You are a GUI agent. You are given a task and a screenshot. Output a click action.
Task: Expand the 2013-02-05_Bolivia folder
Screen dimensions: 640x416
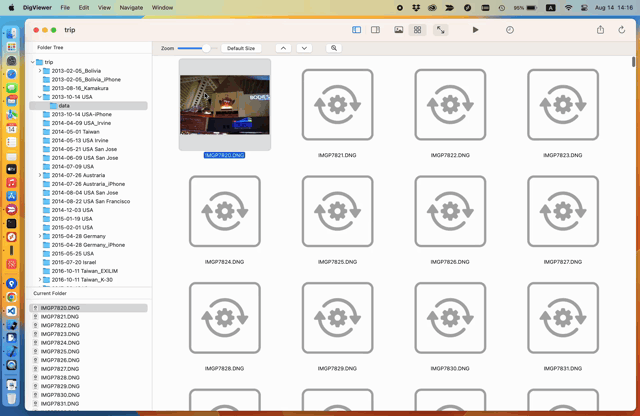point(40,71)
